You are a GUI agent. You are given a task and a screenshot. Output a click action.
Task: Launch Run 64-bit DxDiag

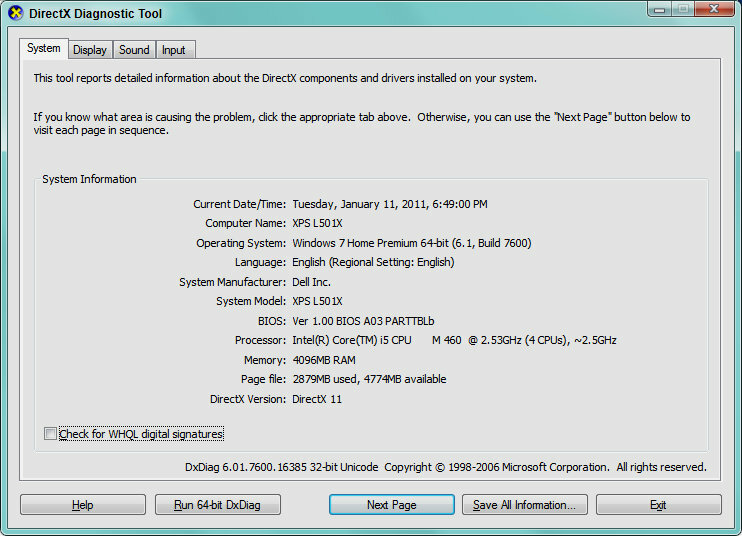click(x=218, y=505)
